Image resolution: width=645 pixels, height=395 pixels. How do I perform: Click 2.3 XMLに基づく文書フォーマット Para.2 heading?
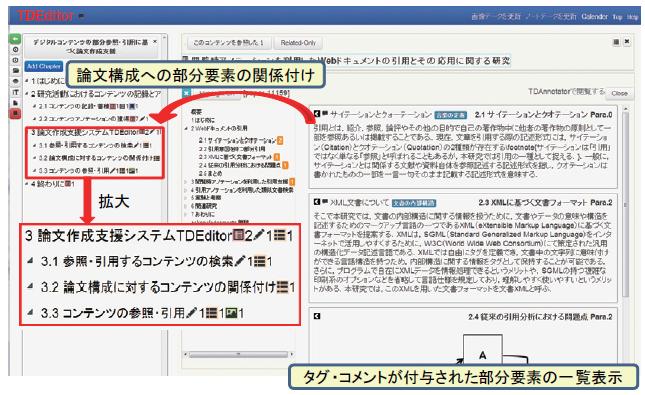coord(545,202)
